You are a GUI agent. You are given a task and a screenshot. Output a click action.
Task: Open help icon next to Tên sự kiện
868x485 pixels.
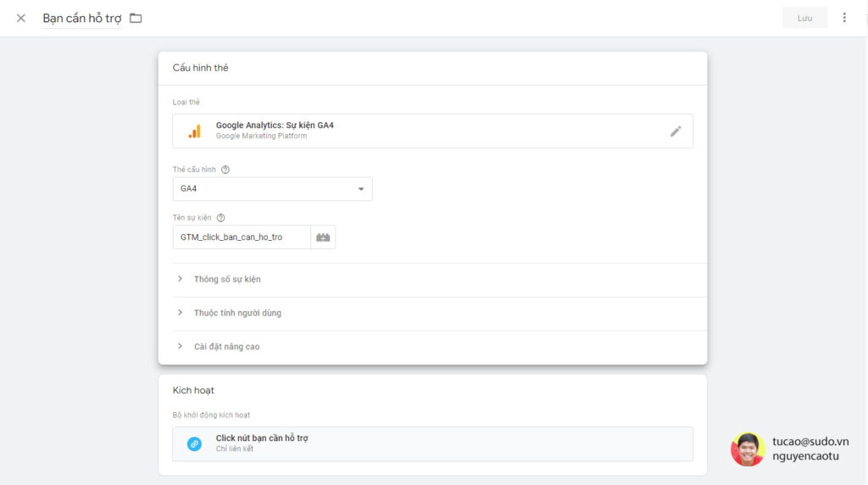(220, 218)
